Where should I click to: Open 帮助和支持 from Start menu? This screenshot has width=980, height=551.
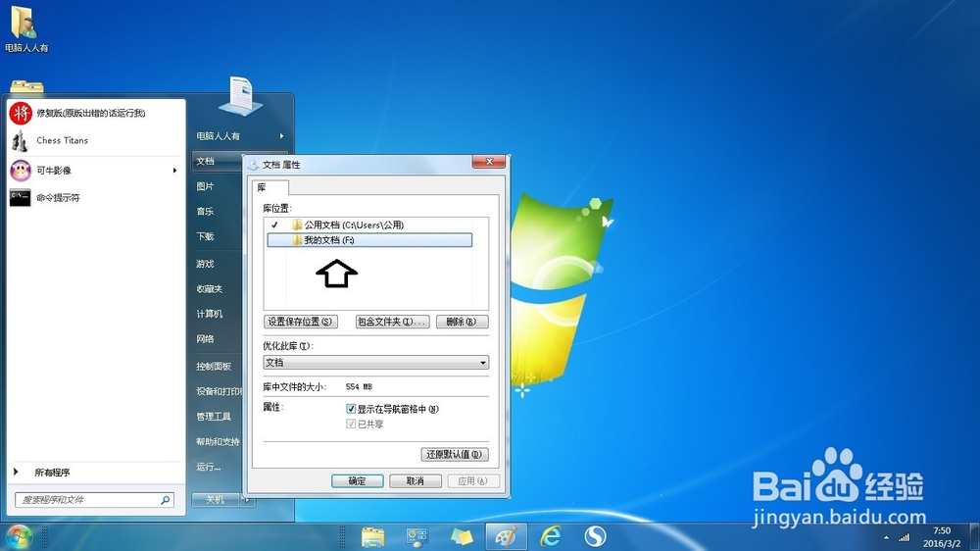pyautogui.click(x=219, y=441)
